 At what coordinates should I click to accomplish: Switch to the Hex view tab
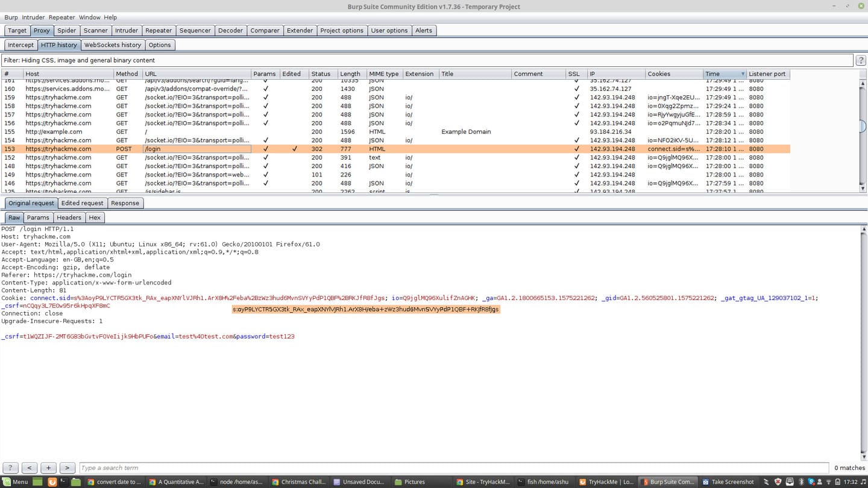point(95,217)
